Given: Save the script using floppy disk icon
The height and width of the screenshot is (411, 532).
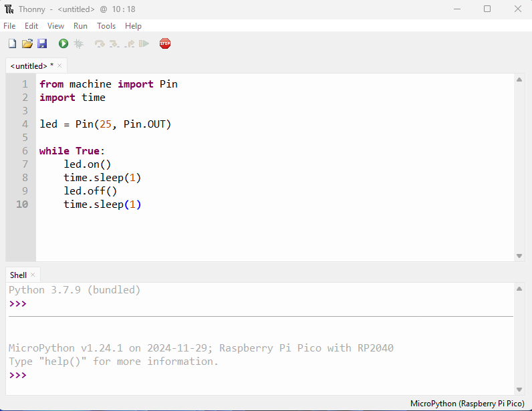Looking at the screenshot, I should tap(42, 43).
